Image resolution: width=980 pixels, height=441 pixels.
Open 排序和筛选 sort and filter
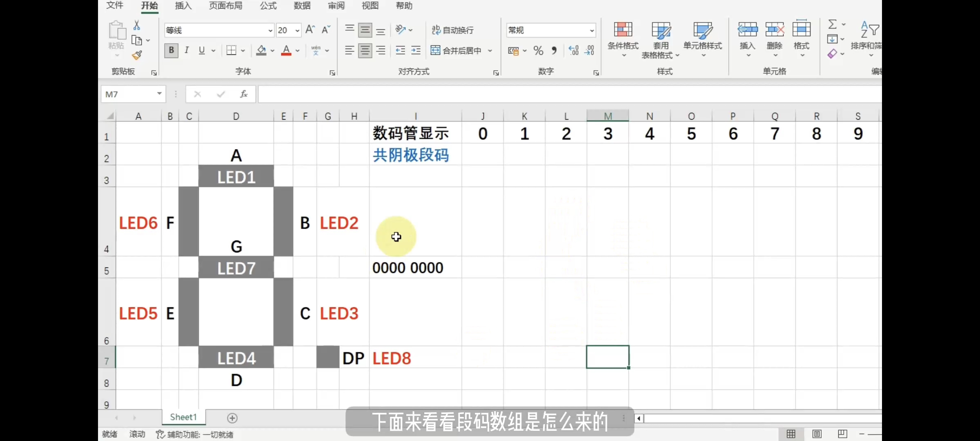tap(866, 38)
